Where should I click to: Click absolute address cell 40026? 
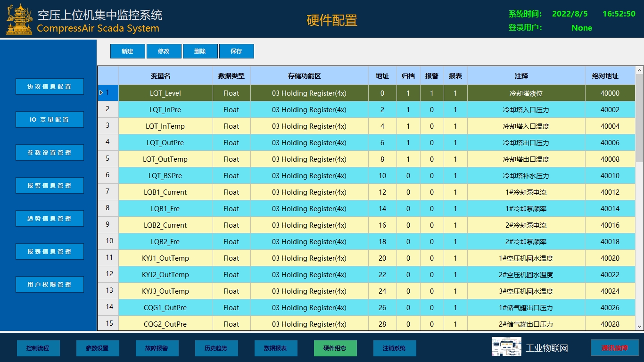[x=610, y=308]
